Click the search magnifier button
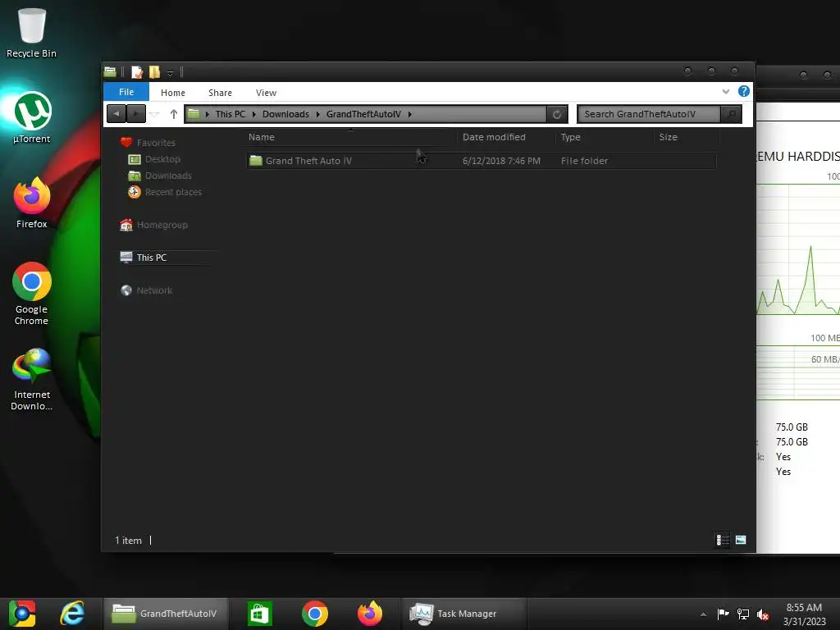Image resolution: width=840 pixels, height=630 pixels. click(731, 114)
